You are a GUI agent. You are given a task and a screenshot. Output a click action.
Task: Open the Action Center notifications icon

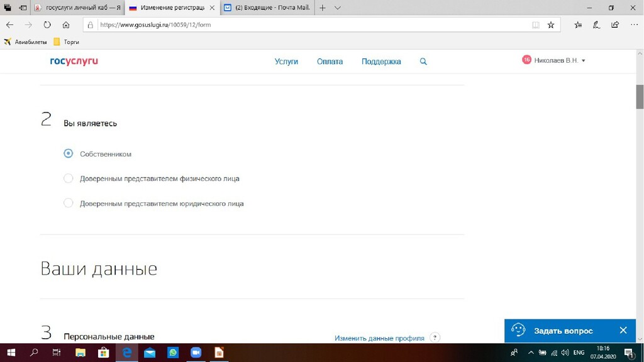click(x=629, y=353)
